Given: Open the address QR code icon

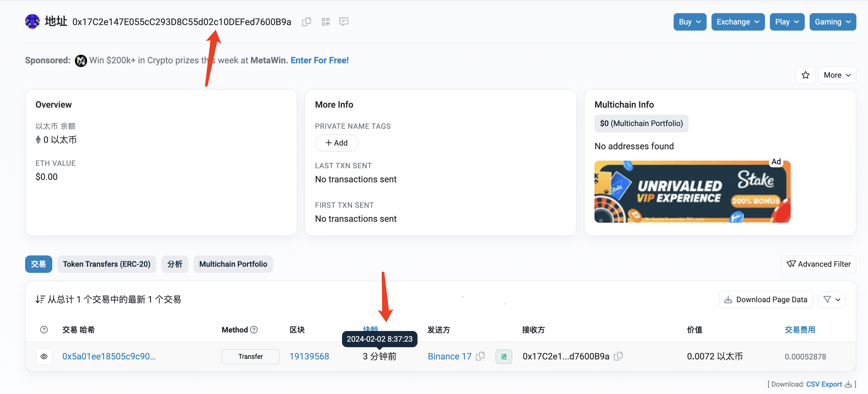Looking at the screenshot, I should click(x=325, y=22).
